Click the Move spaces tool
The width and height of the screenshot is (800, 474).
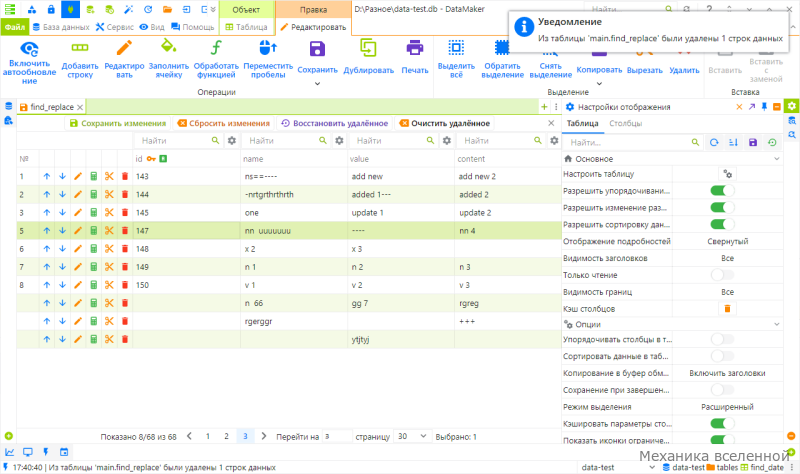[x=268, y=60]
